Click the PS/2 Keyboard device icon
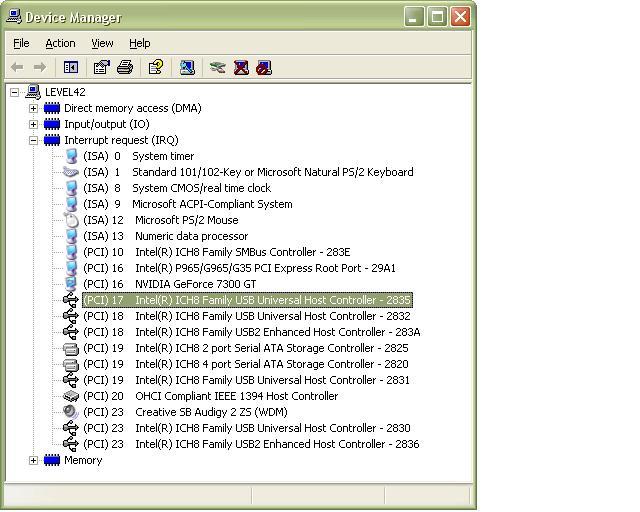 click(x=71, y=172)
